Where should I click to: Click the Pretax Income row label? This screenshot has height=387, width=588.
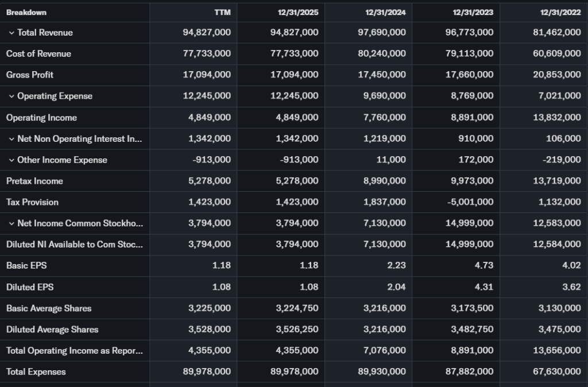[34, 181]
